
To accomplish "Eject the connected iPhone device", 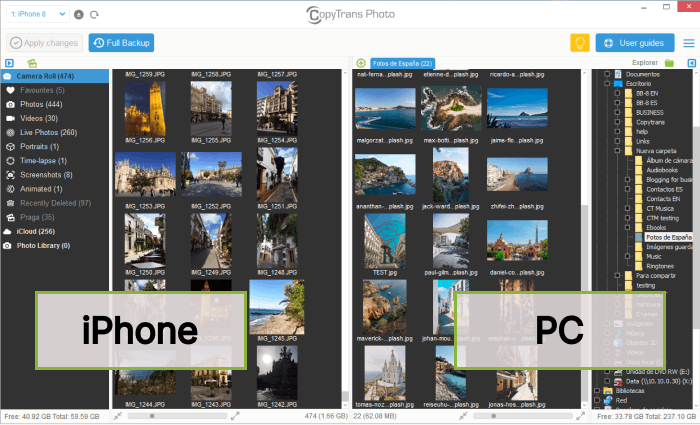I will point(79,15).
